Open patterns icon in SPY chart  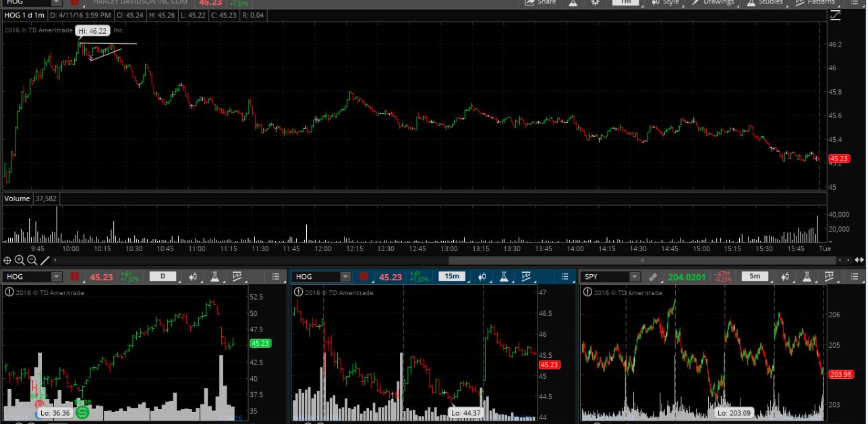click(x=828, y=277)
